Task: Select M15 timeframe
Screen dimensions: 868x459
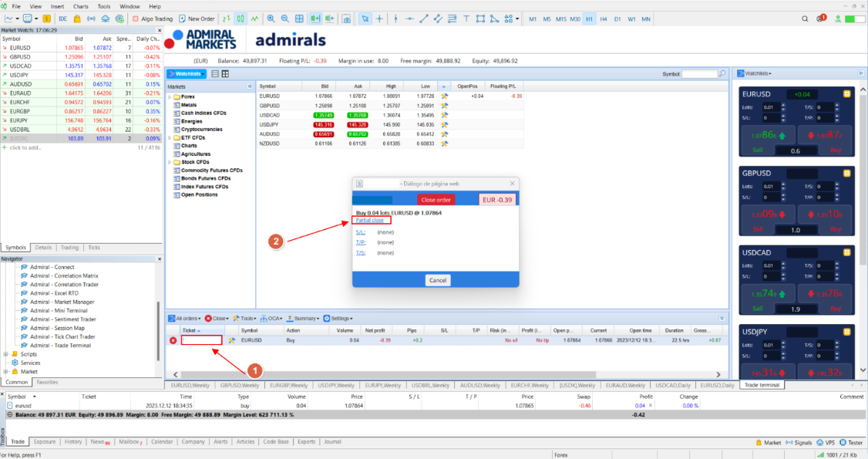Action: tap(560, 19)
